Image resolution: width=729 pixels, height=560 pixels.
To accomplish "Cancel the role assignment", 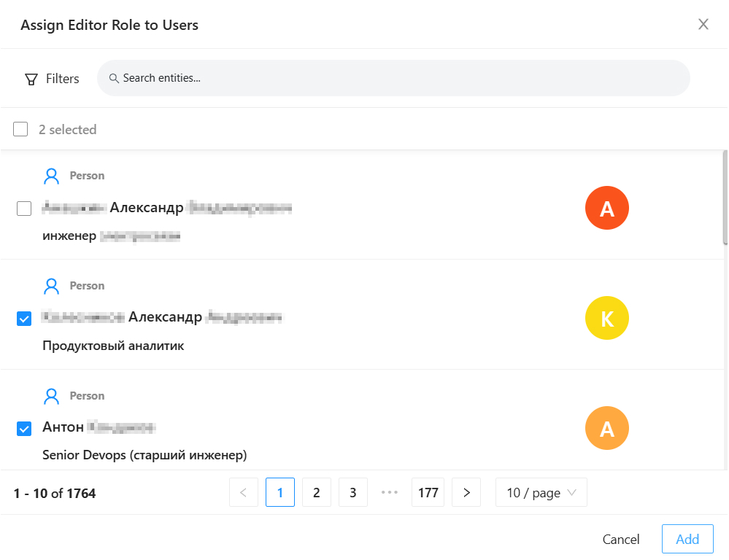I will point(621,540).
